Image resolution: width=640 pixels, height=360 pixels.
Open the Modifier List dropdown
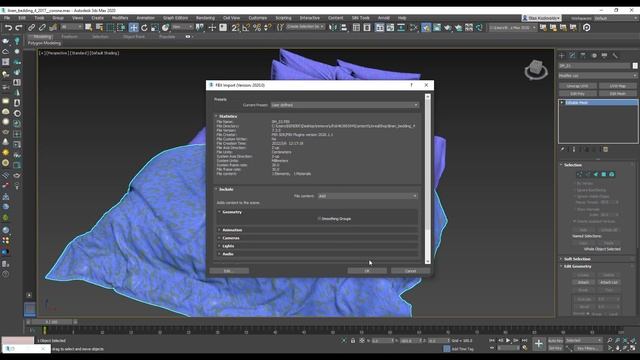598,76
